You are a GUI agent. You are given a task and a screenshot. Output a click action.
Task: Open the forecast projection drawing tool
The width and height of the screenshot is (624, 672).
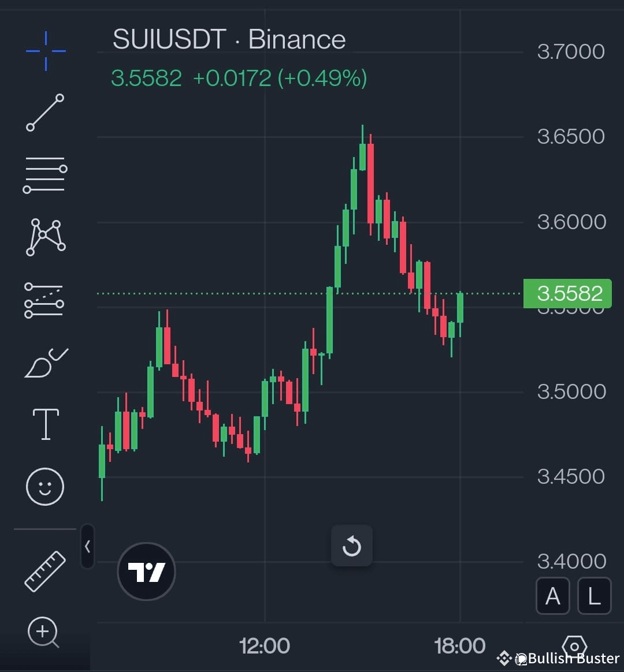coord(44,299)
